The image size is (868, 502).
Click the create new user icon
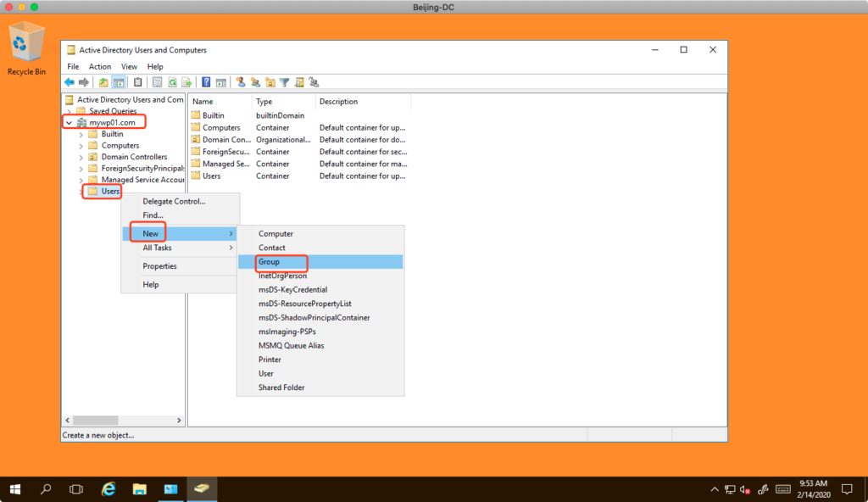pos(241,82)
